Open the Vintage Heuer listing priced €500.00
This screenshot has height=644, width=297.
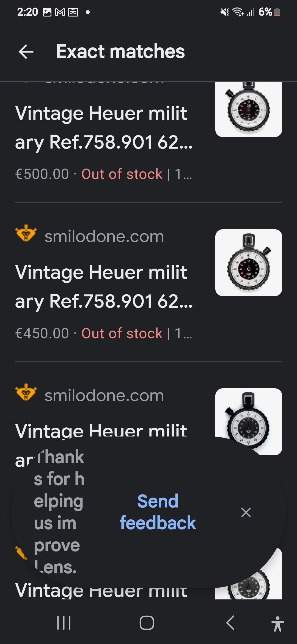[x=104, y=128]
